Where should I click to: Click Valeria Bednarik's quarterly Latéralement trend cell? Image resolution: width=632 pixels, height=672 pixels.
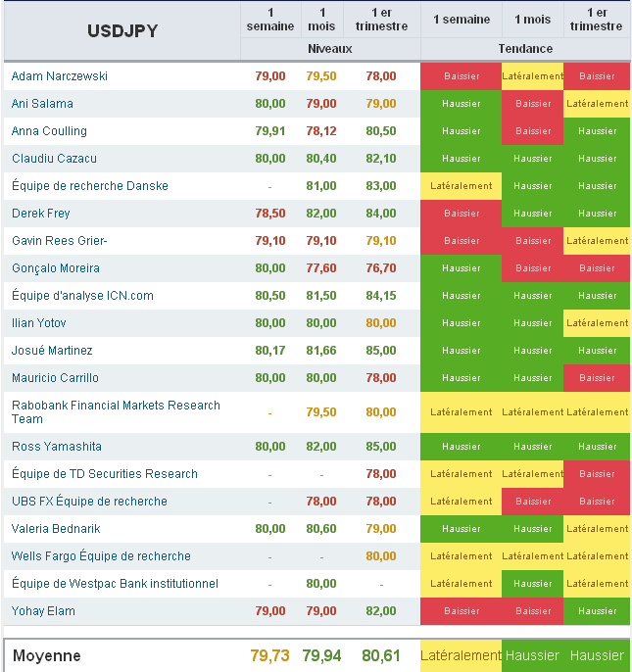(597, 529)
